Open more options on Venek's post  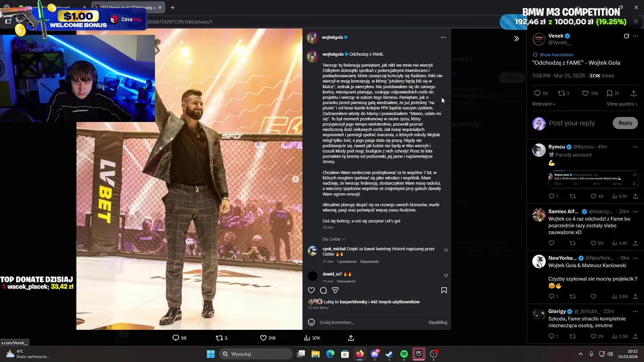(635, 36)
